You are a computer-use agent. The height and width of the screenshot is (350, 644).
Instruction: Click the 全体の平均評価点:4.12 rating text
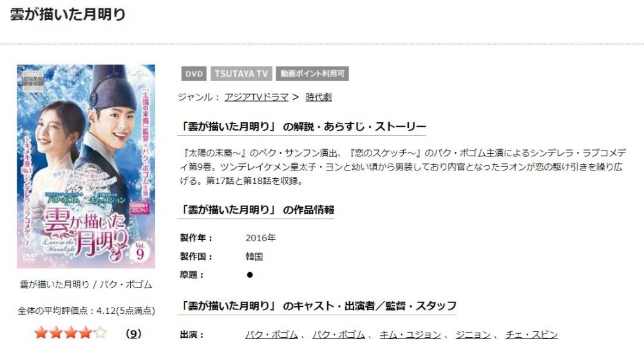(86, 311)
